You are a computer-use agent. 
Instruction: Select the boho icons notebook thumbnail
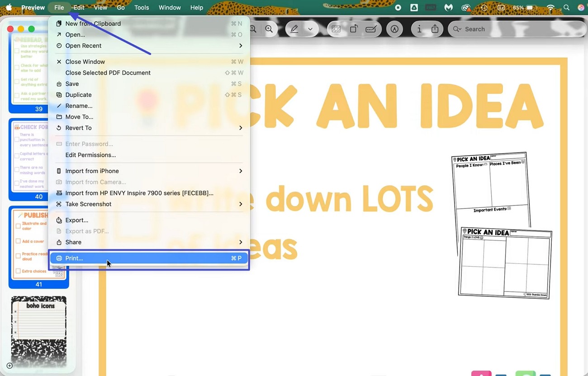click(39, 332)
